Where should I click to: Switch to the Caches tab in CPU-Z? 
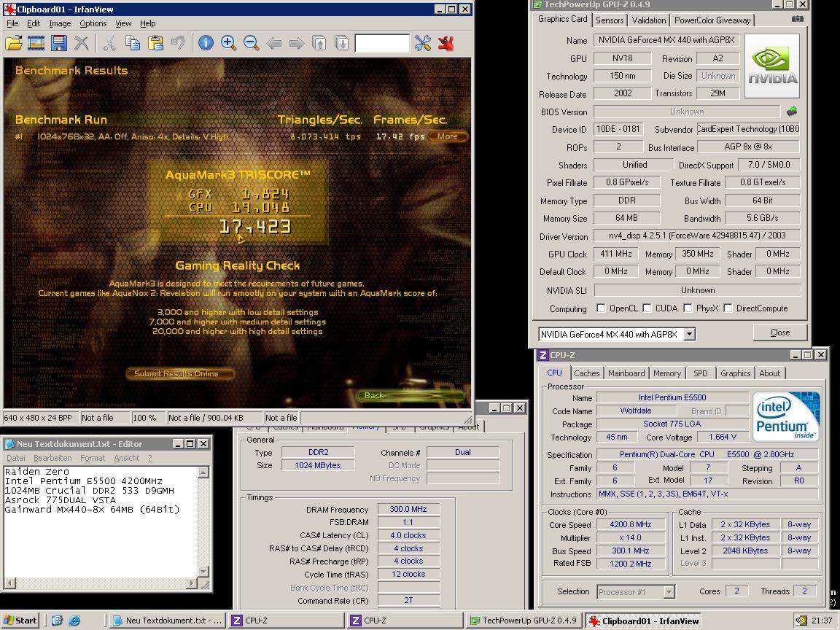click(x=586, y=373)
